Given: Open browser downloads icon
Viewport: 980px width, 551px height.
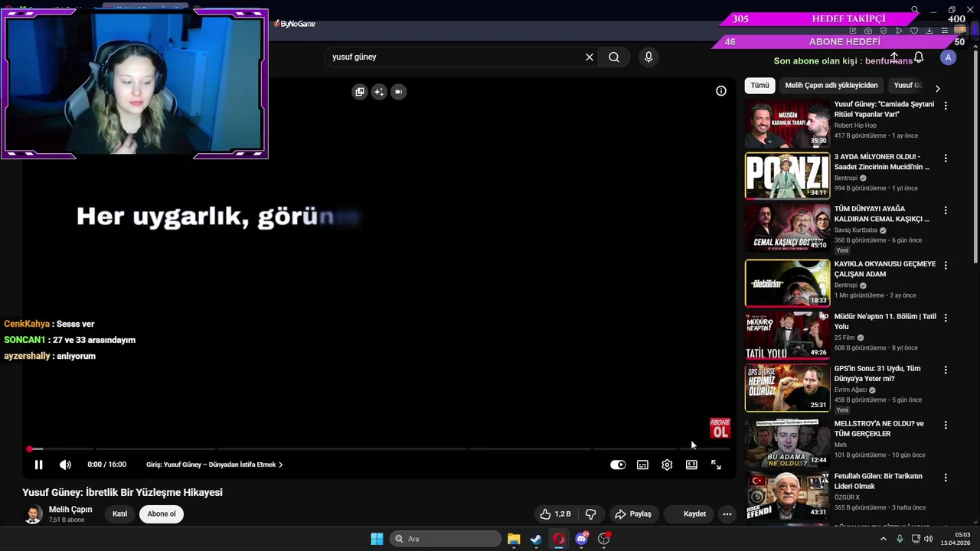Looking at the screenshot, I should (x=929, y=31).
